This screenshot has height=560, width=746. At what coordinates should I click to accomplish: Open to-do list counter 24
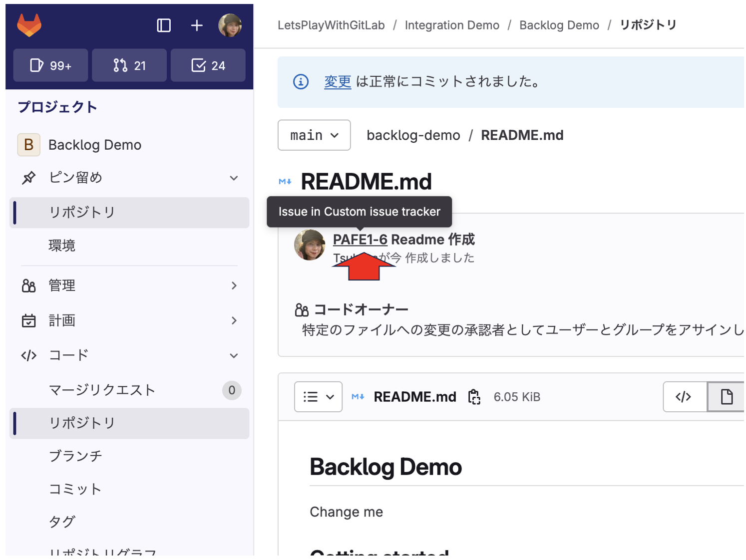pyautogui.click(x=208, y=65)
